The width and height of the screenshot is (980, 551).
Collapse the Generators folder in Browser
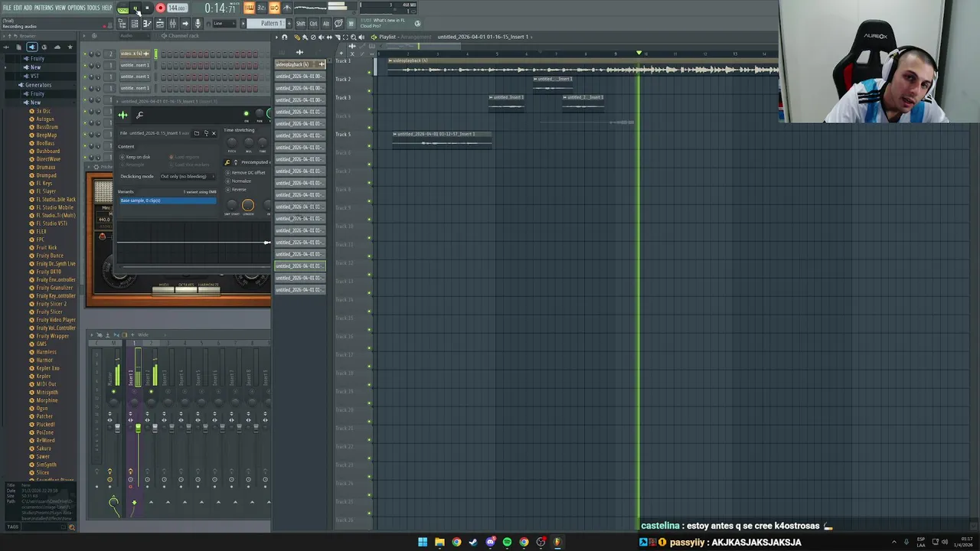tap(38, 85)
